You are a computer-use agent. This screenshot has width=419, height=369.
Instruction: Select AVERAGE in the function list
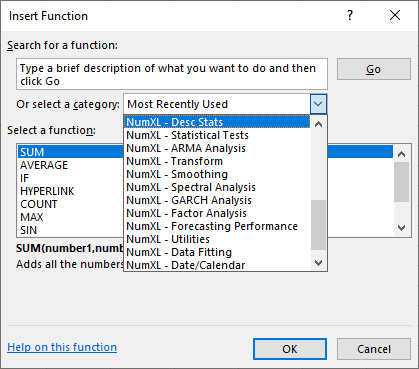tap(71, 165)
